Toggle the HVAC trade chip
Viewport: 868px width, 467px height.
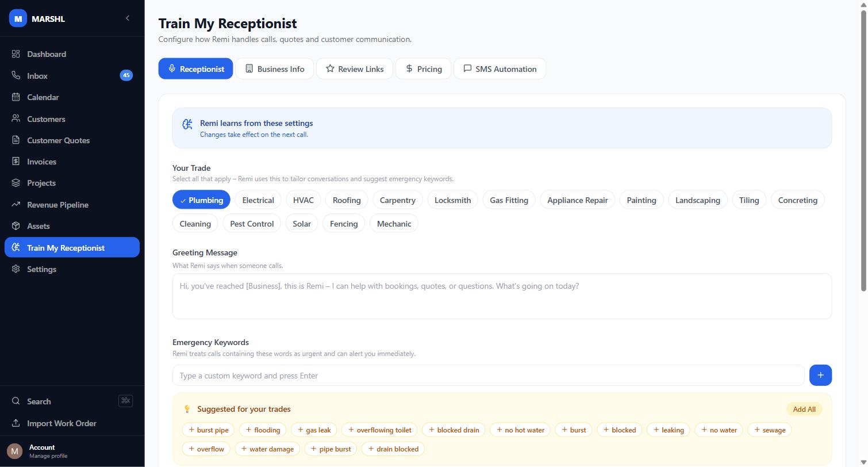point(303,200)
